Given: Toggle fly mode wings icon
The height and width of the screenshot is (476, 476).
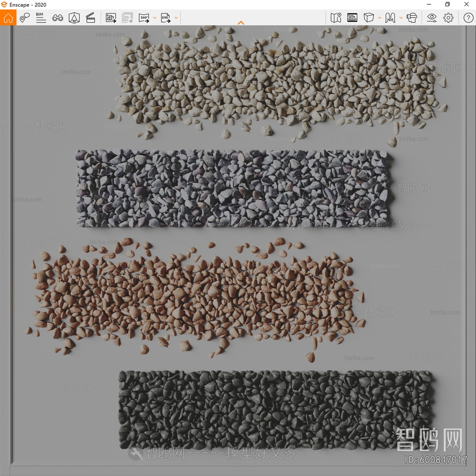Looking at the screenshot, I should pos(390,18).
